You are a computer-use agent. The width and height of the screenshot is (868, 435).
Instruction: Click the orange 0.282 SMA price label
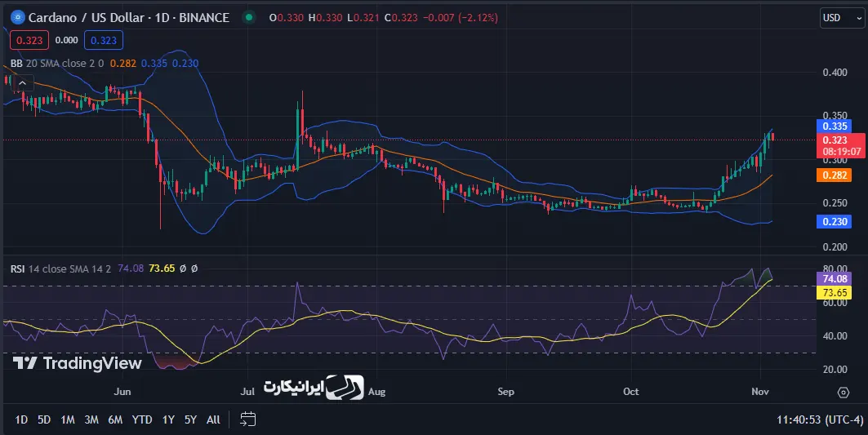click(x=834, y=175)
